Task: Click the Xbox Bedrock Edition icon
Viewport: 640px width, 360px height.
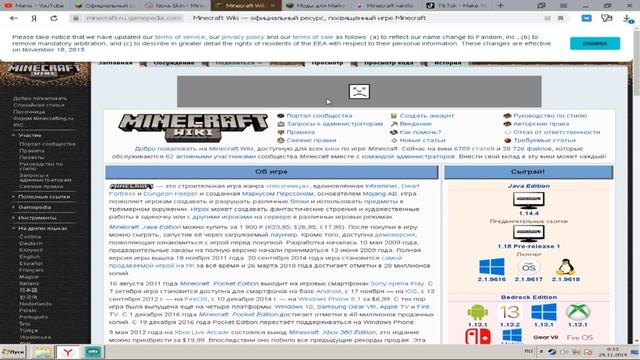Action: click(578, 312)
